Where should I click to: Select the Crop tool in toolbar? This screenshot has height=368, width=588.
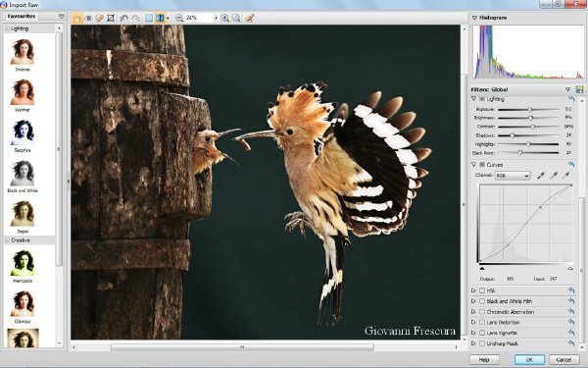111,18
